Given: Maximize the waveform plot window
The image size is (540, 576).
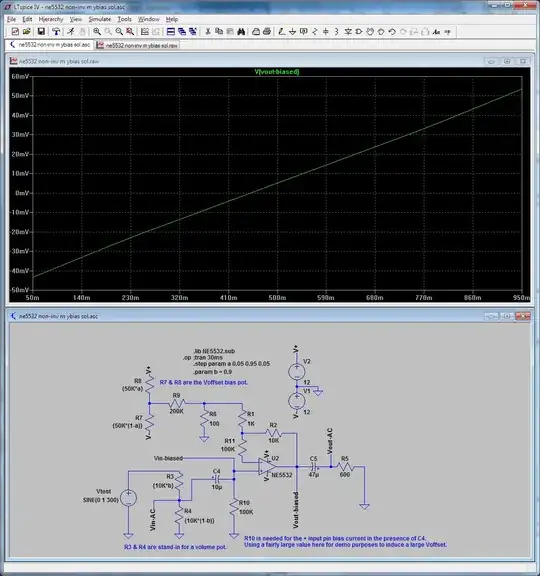Looking at the screenshot, I should point(507,61).
